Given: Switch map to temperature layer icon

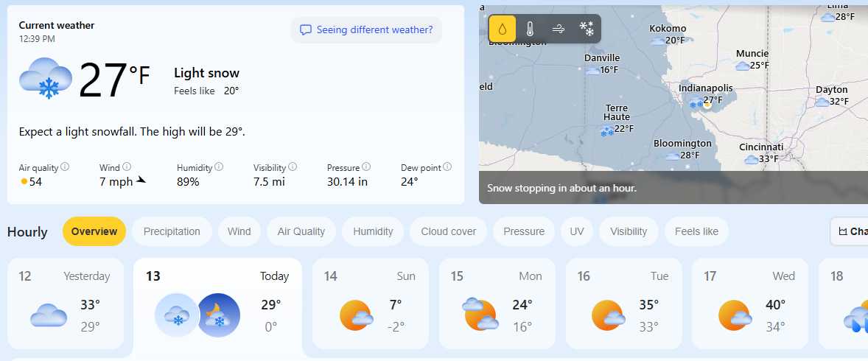Looking at the screenshot, I should click(530, 29).
